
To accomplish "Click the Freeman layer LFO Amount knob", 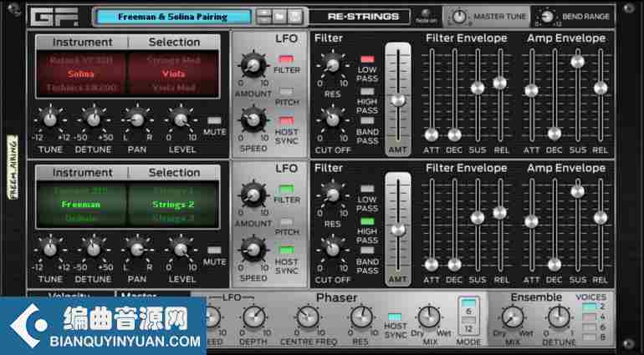I will (x=253, y=195).
